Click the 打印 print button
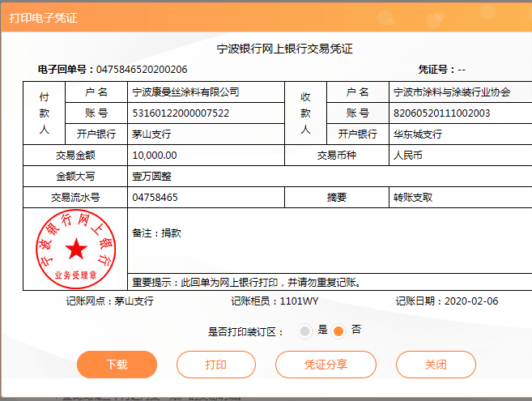532x401 pixels. coord(215,365)
